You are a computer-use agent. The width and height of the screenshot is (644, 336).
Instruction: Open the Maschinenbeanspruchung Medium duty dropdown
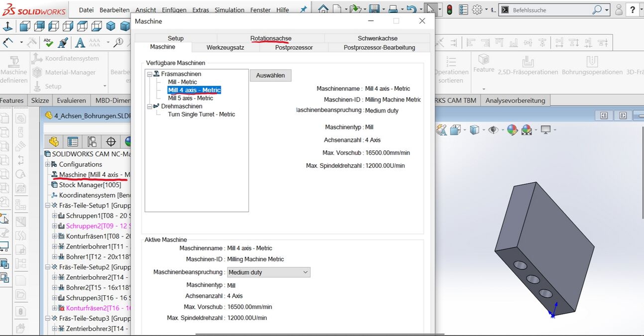[269, 272]
